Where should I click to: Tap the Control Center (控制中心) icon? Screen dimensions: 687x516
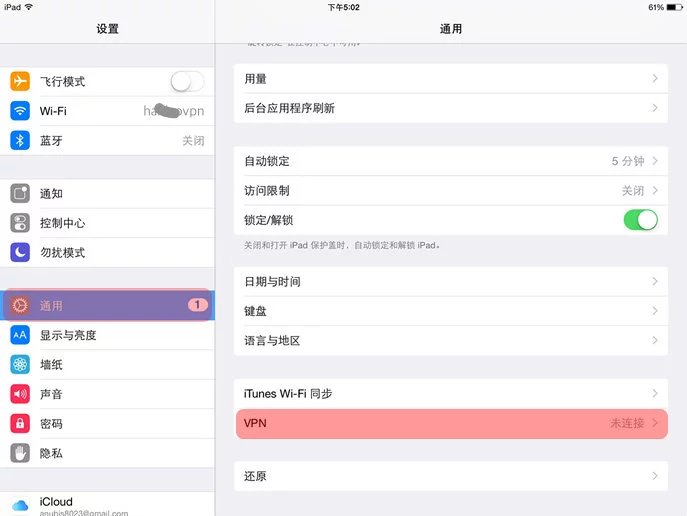(x=20, y=223)
